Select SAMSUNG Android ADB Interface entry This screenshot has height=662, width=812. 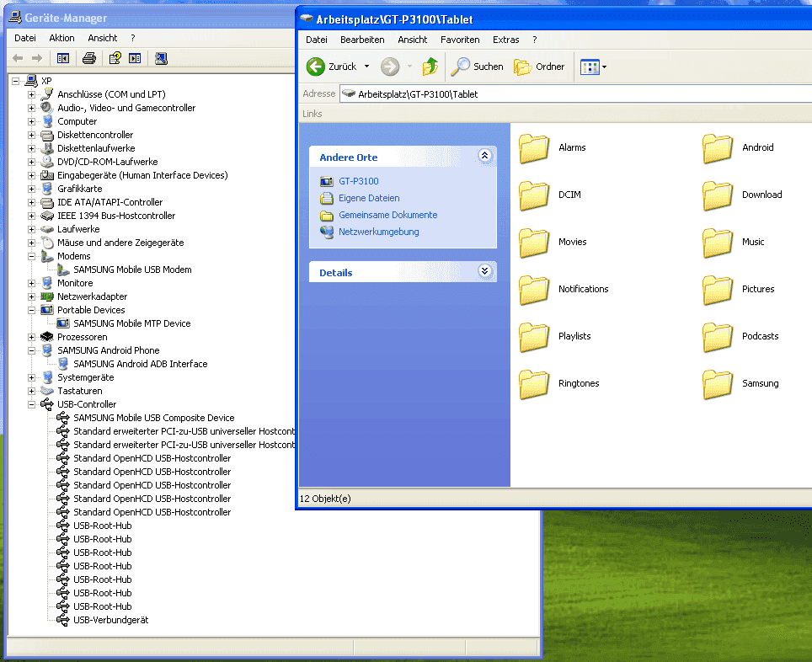pos(140,364)
